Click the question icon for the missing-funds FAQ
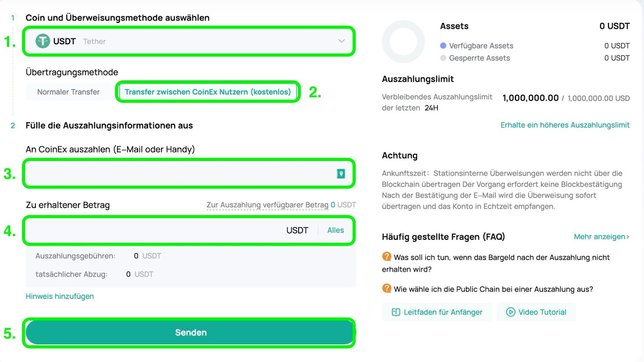The image size is (644, 362). click(x=386, y=257)
